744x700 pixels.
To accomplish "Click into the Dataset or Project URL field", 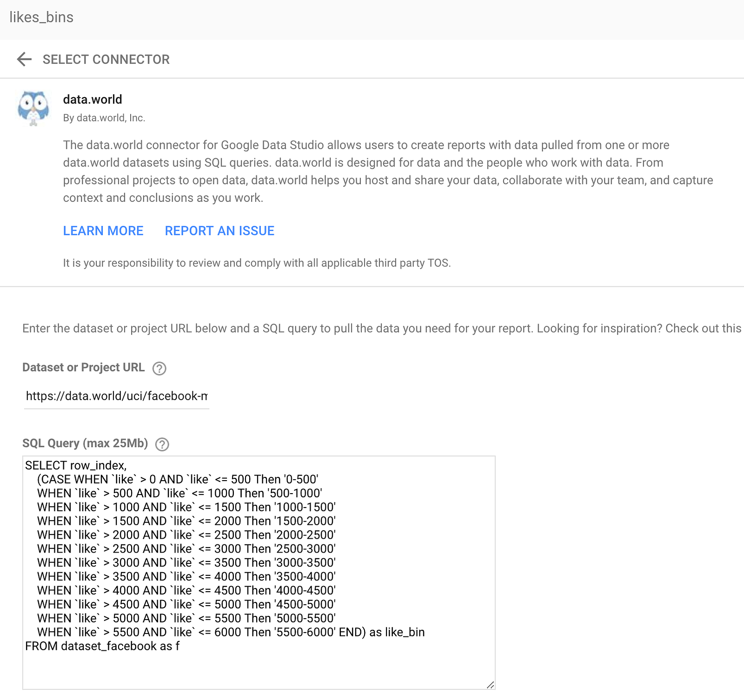I will click(x=117, y=396).
